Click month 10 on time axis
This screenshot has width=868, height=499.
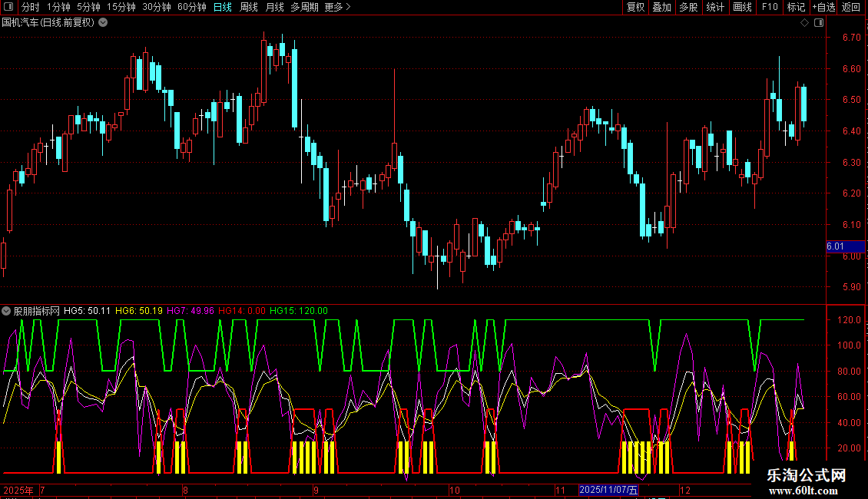pos(455,490)
